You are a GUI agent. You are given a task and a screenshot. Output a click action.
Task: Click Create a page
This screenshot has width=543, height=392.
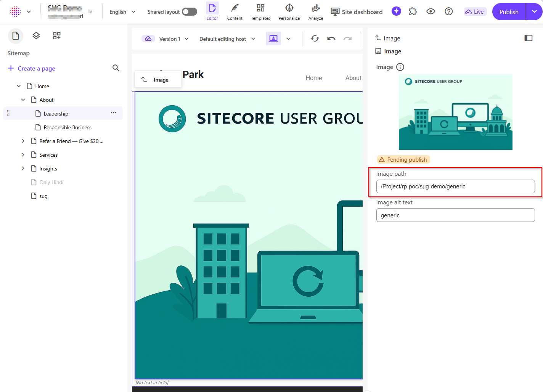tap(32, 69)
